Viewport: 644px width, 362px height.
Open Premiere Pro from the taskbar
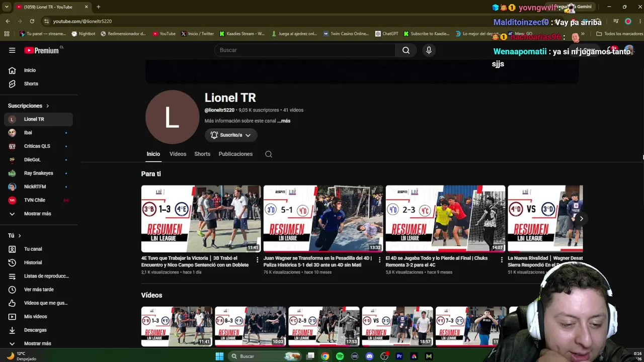(x=399, y=356)
